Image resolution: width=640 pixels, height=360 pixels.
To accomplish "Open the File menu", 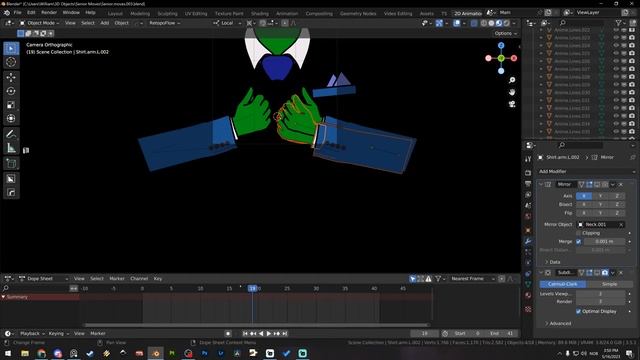I will (18, 13).
